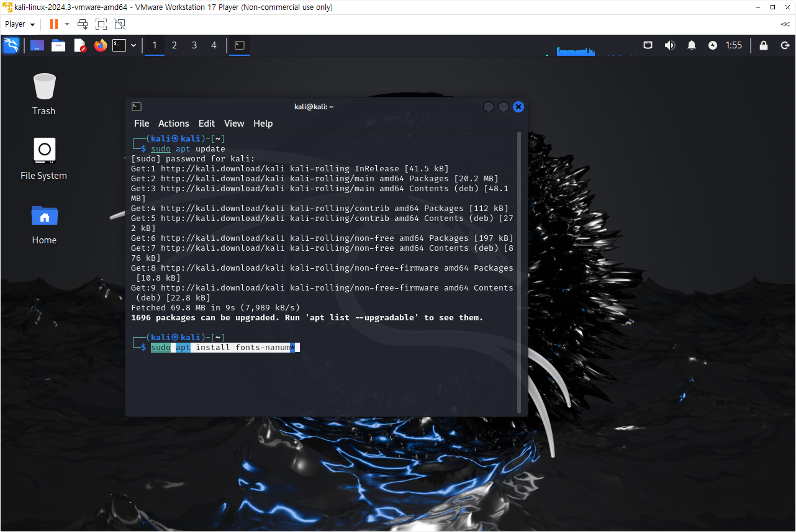Click the 'Fetched 69.8 MB in 9s' line
This screenshot has width=796, height=532.
(215, 308)
